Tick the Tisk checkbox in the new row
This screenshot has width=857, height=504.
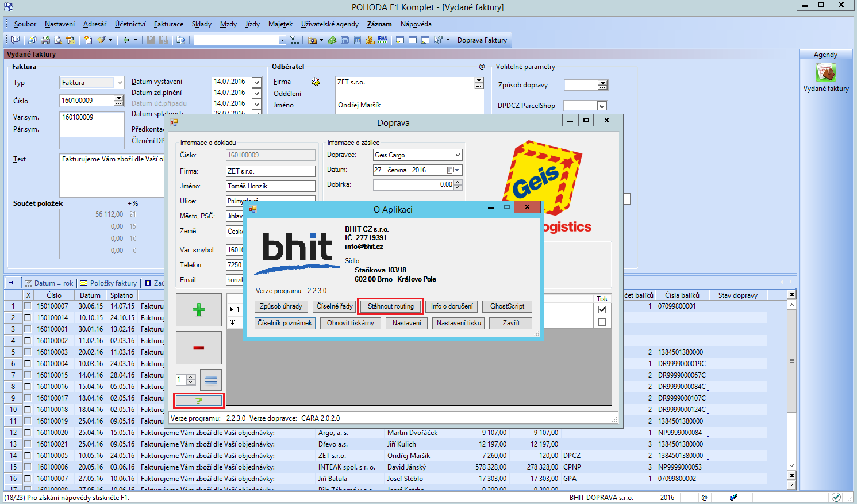(602, 322)
